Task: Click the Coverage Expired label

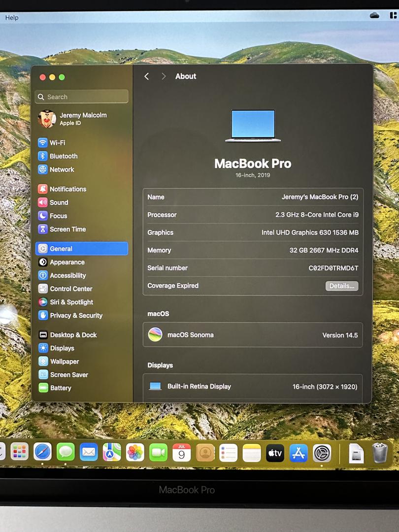Action: click(173, 286)
